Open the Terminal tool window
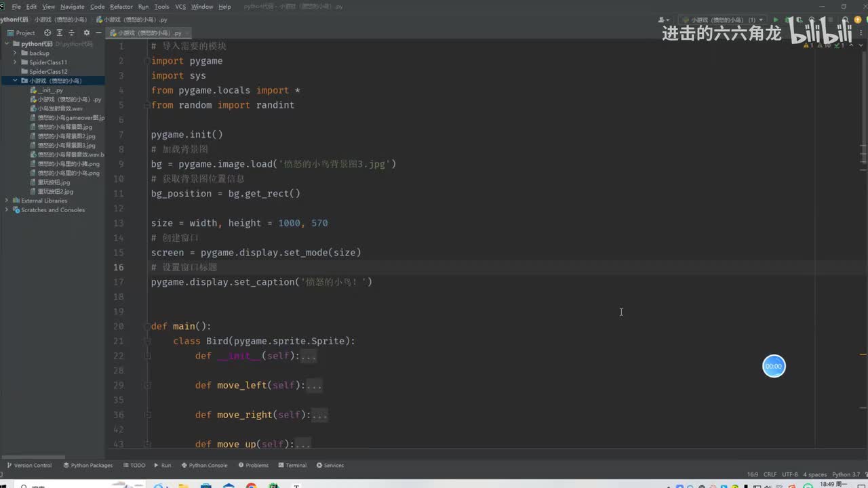The width and height of the screenshot is (868, 488). tap(292, 466)
